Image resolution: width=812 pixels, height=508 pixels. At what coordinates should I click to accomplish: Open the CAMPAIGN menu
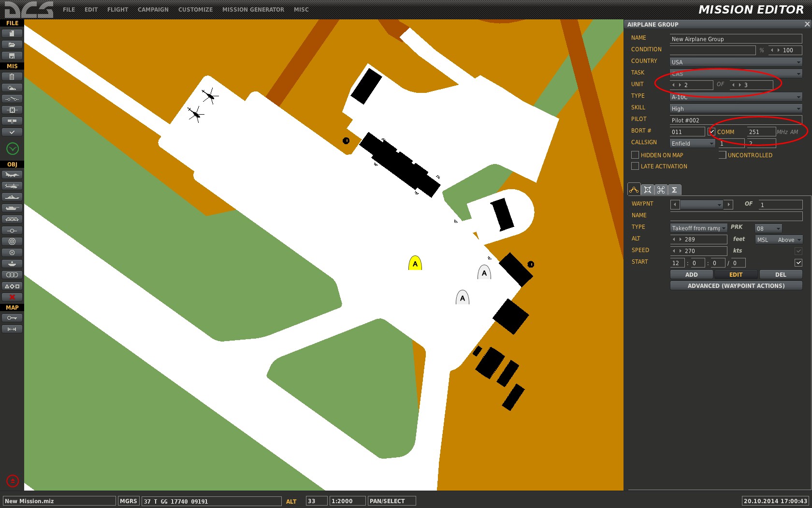(x=153, y=10)
